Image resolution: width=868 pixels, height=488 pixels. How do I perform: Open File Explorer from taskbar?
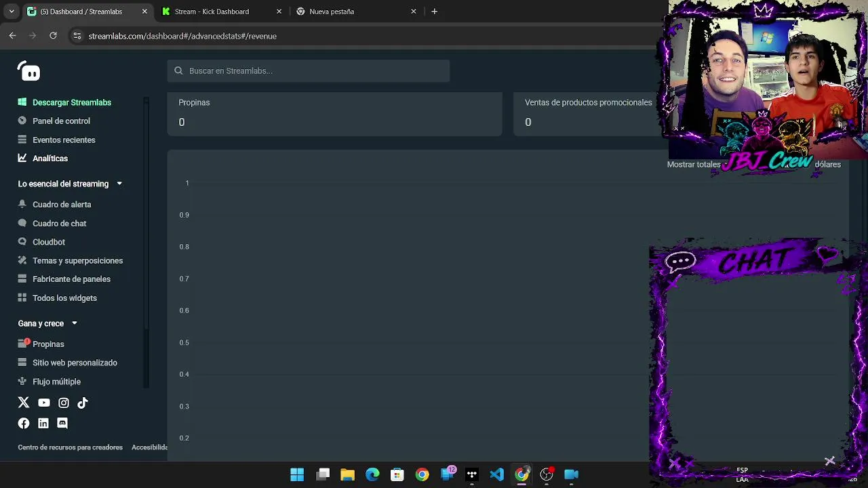pyautogui.click(x=347, y=474)
